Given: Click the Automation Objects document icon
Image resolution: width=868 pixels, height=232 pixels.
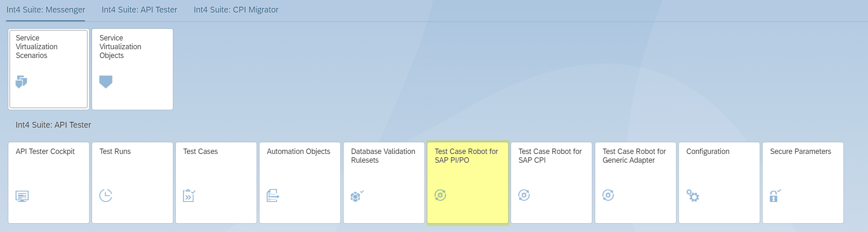Looking at the screenshot, I should point(273,195).
